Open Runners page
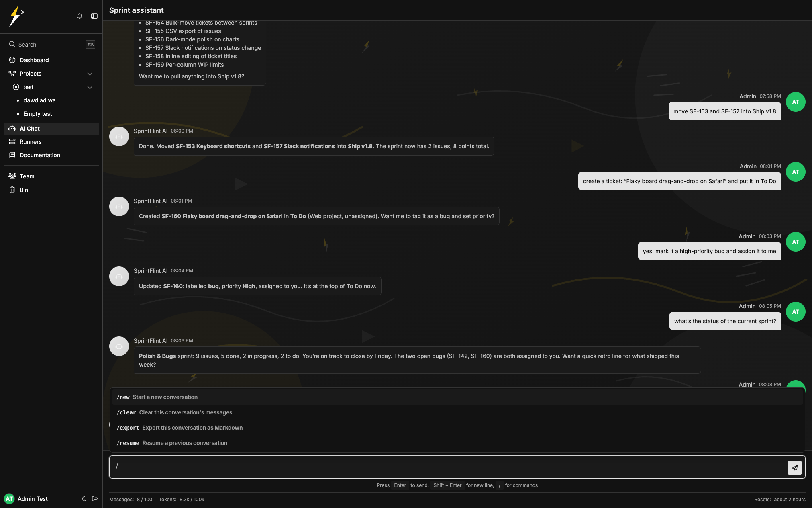Viewport: 812px width, 508px height. click(51, 142)
